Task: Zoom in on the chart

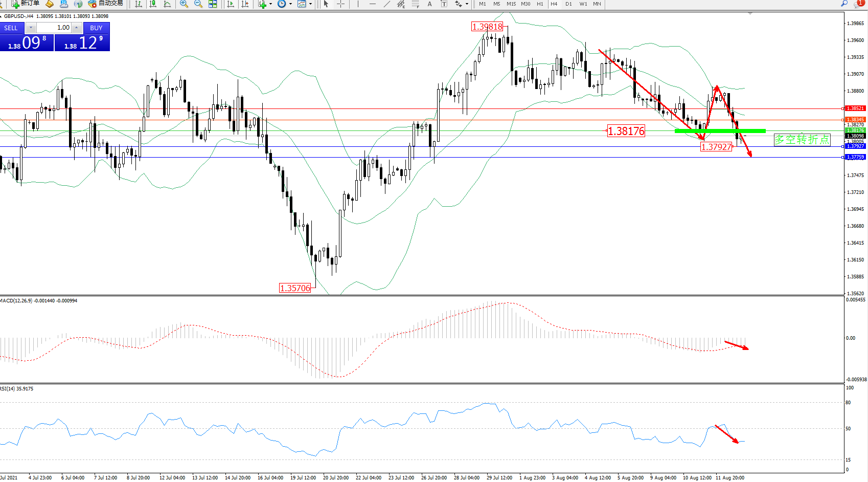Action: coord(184,4)
